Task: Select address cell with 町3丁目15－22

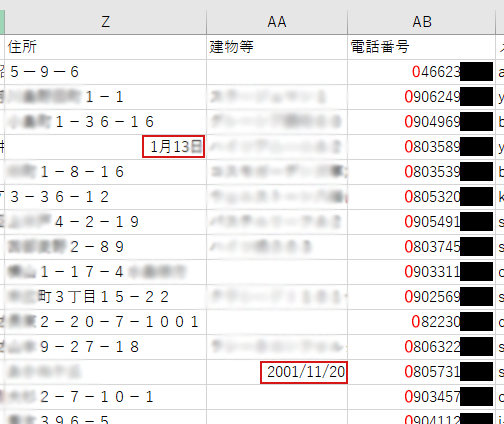Action: tap(106, 297)
